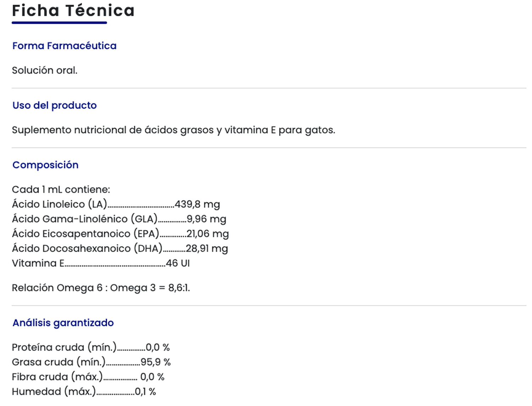Viewport: 532px width, 406px height.
Task: Click the "Vitamina E" ingredient name
Action: coord(38,263)
